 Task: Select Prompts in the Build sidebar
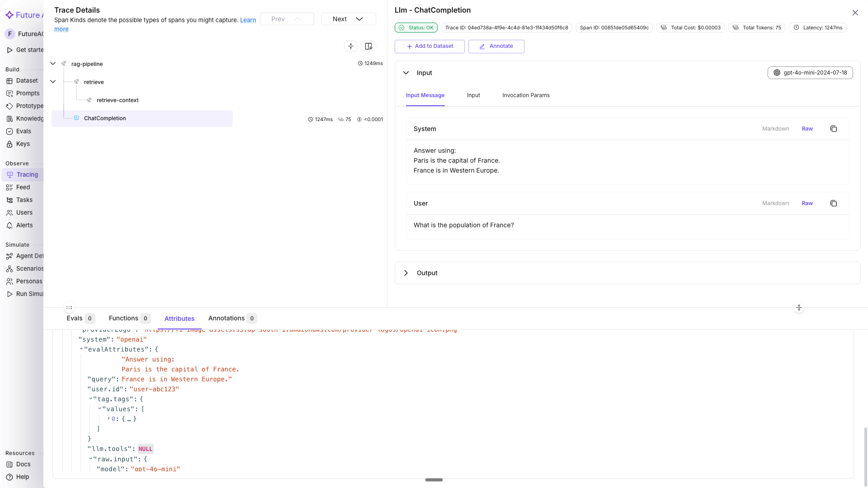click(x=28, y=94)
